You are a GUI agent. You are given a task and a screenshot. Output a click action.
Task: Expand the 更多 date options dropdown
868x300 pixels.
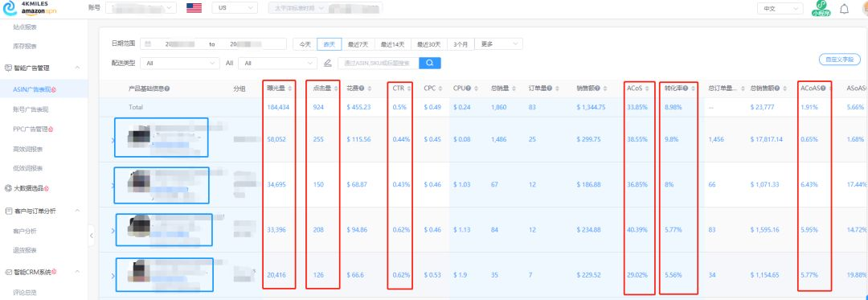pos(498,44)
